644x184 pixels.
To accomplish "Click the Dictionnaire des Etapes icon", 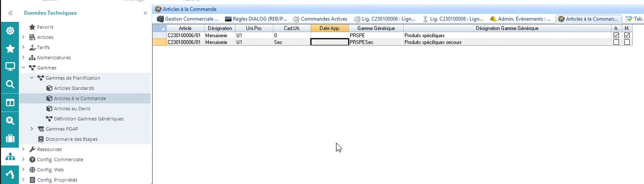I will (41, 139).
